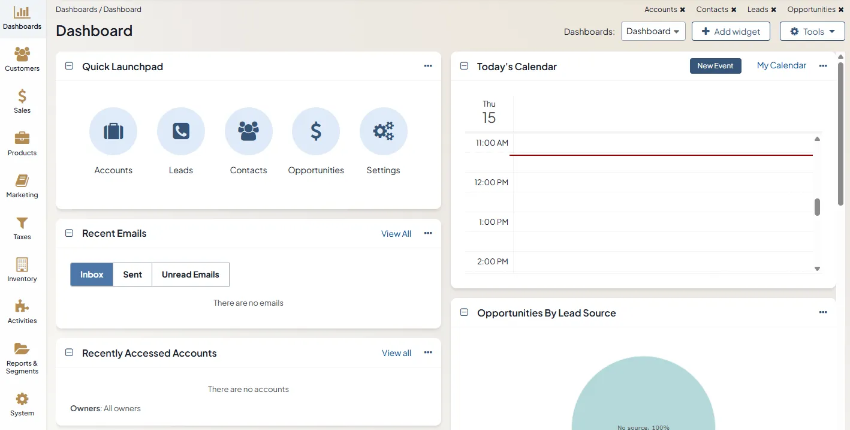Open Contacts launchpad icon
This screenshot has height=430, width=850.
248,131
